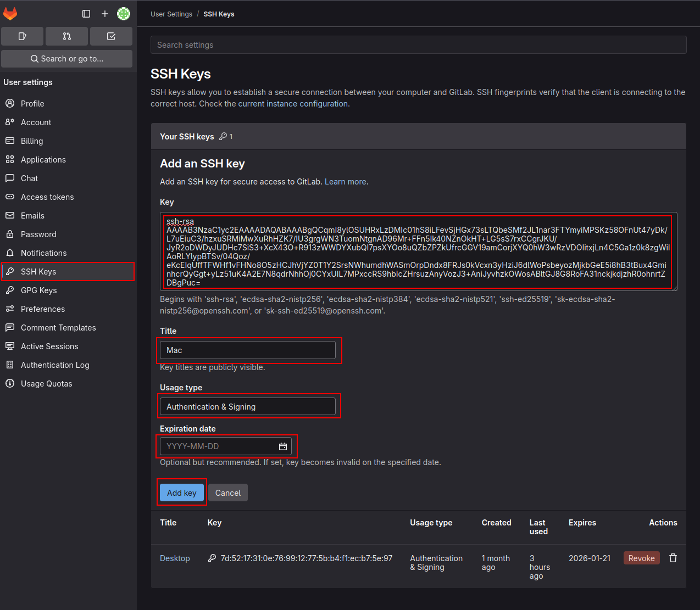The height and width of the screenshot is (610, 700).
Task: Revoke the Desktop SSH key
Action: tap(642, 558)
